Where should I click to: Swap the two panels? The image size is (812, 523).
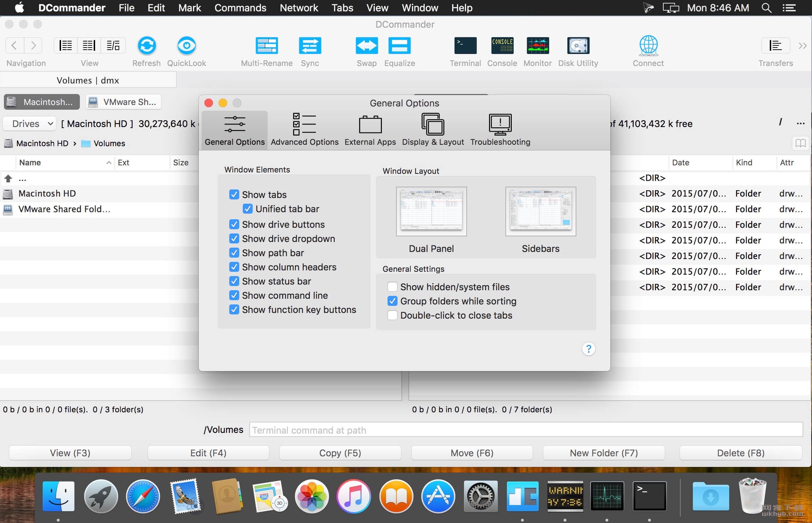pyautogui.click(x=367, y=46)
